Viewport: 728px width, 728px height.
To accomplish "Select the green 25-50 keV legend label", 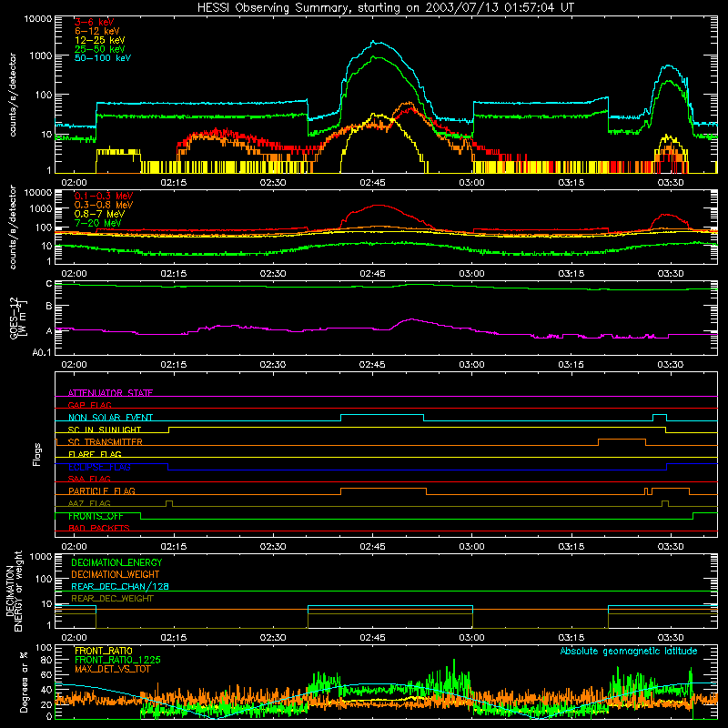I will [x=100, y=49].
